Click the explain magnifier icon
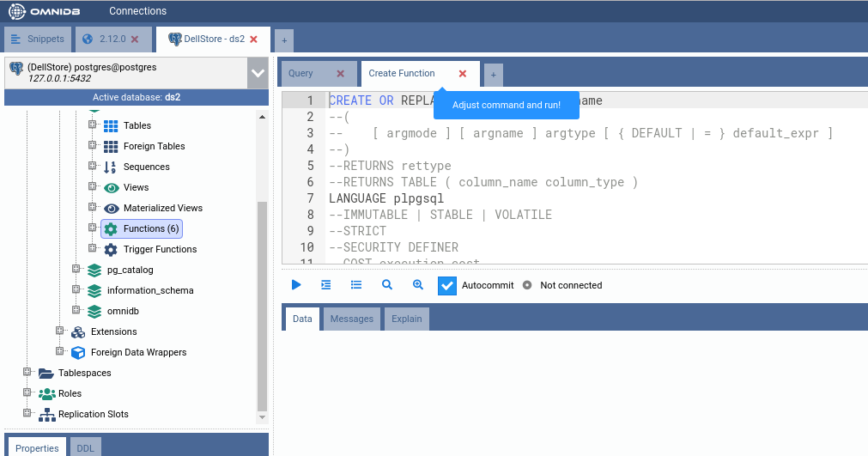 coord(387,285)
